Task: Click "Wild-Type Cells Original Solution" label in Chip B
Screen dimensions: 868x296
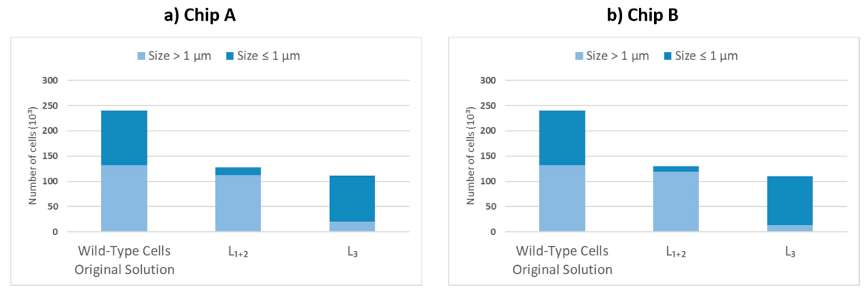Action: [x=562, y=260]
